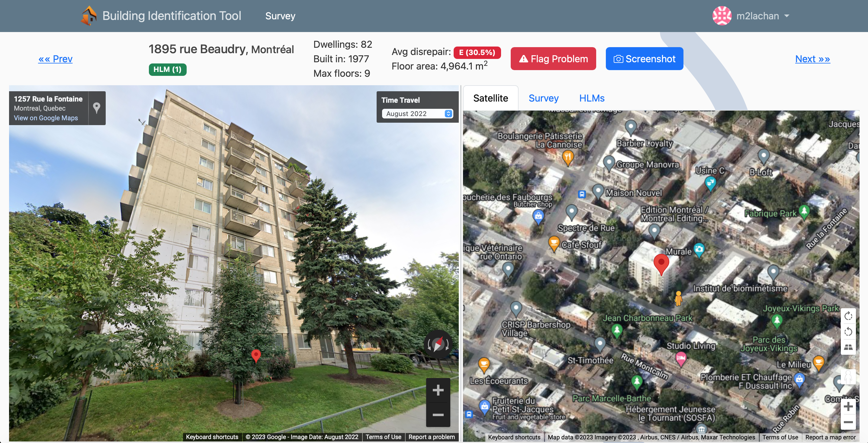Screen dimensions: 868x443
Task: Take a Screenshot with the blue button
Action: [644, 59]
